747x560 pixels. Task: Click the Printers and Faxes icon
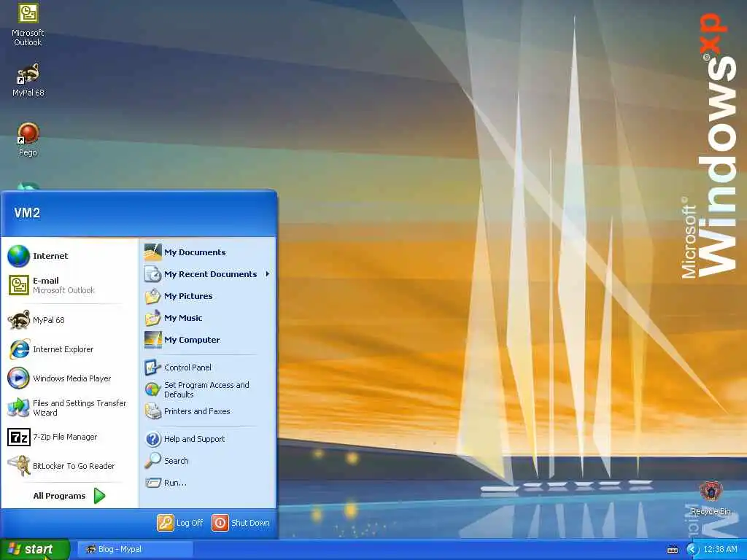(153, 411)
